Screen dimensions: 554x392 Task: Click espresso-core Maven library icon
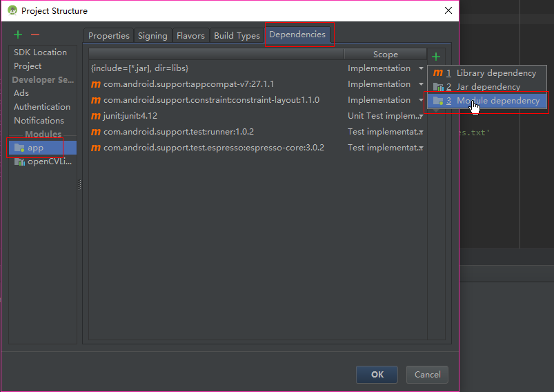96,148
